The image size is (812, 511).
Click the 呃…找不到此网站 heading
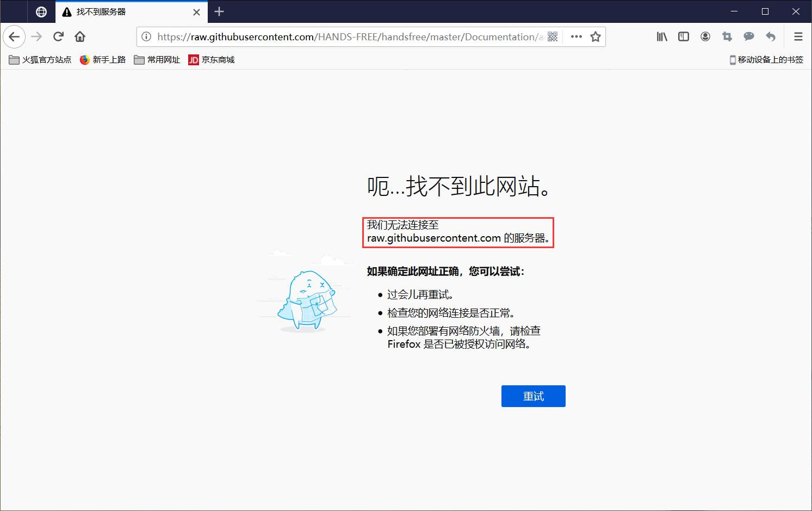point(460,186)
